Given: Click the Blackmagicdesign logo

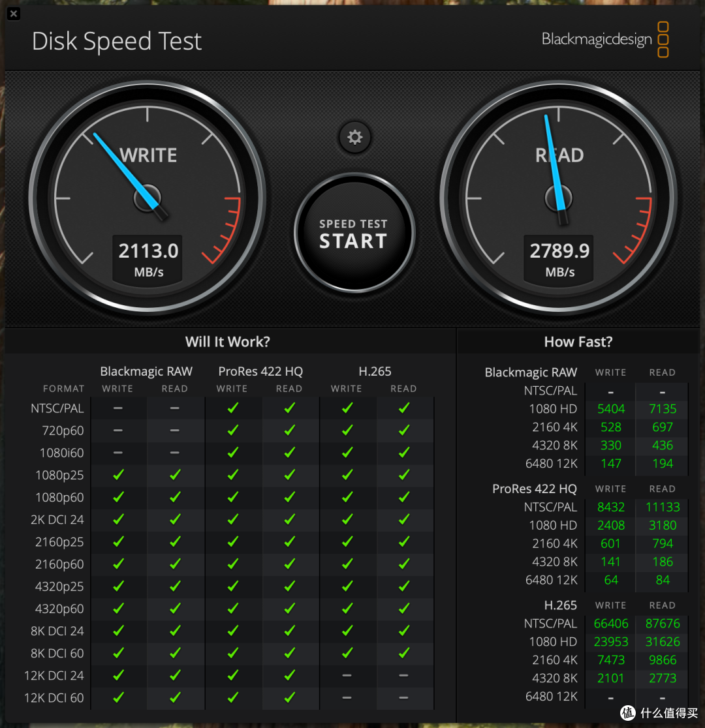Looking at the screenshot, I should pos(605,39).
